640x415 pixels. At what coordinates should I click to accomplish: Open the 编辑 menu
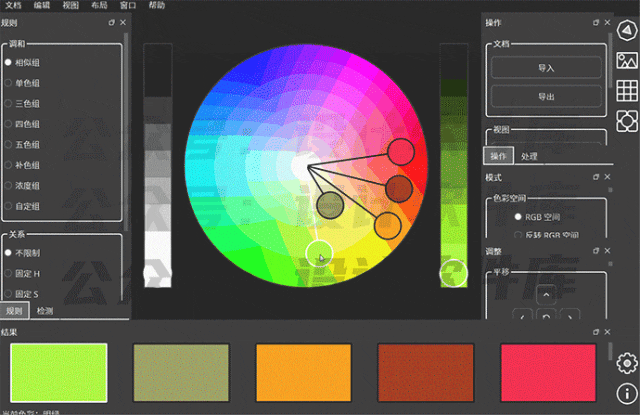tap(42, 5)
